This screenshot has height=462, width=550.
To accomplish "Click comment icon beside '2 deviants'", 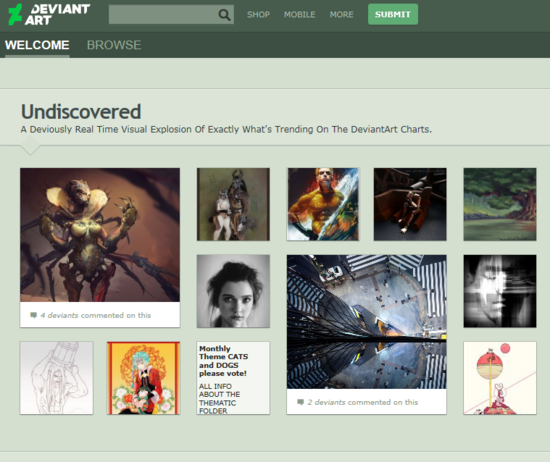I will tap(300, 402).
